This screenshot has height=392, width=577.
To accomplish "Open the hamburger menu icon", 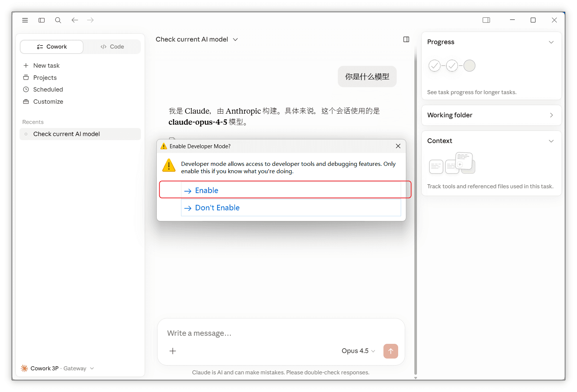I will [x=25, y=20].
